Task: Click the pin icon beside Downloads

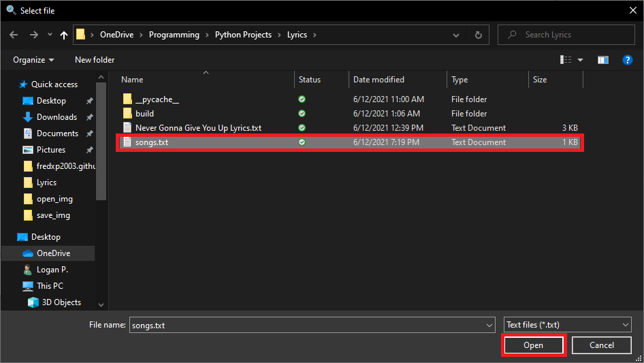Action: pos(89,117)
